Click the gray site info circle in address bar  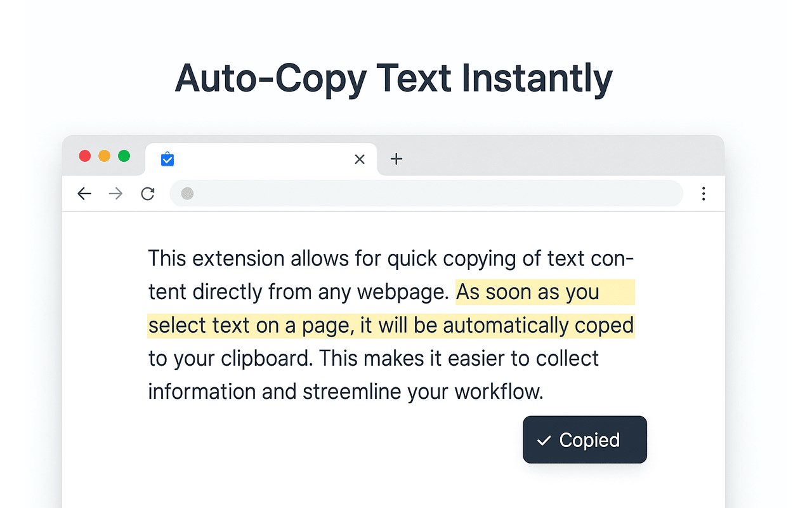[x=187, y=194]
